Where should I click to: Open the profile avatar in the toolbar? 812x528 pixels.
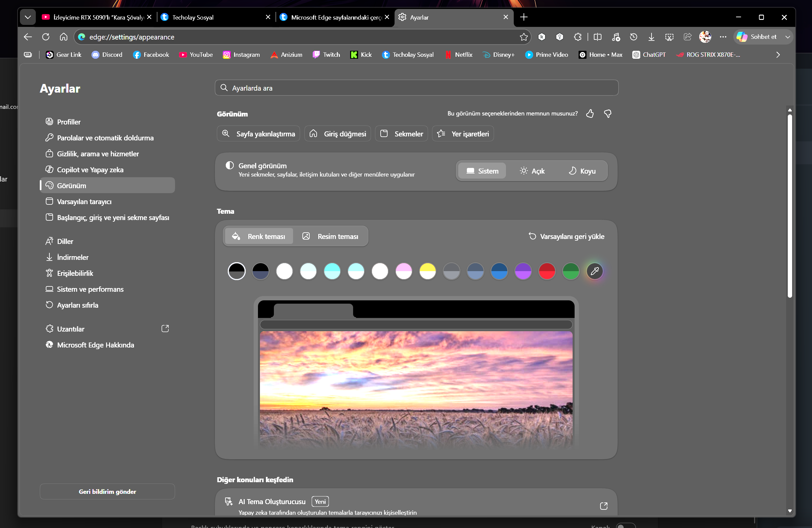click(x=705, y=37)
